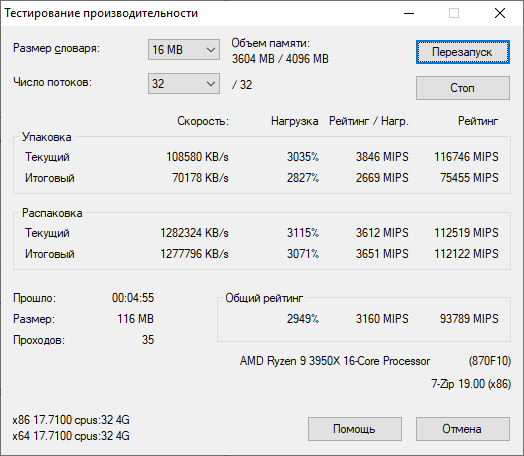Click the thread count dropdown arrow

point(211,84)
